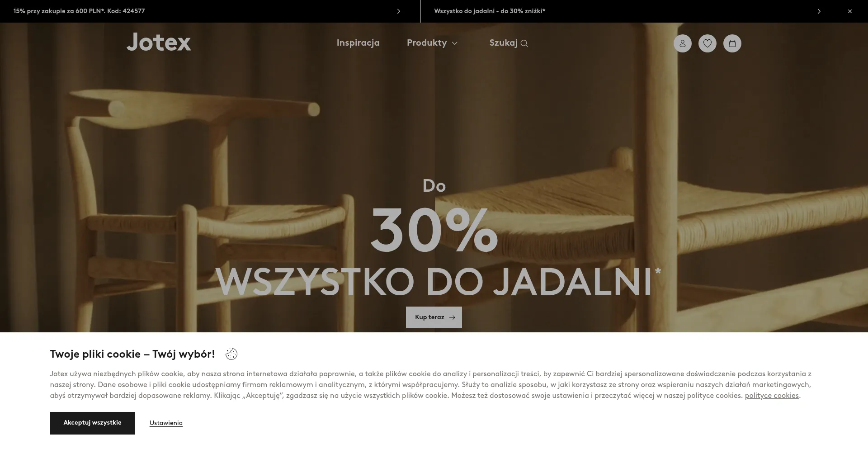Click the search magnifier icon
The image size is (868, 449).
tap(524, 43)
